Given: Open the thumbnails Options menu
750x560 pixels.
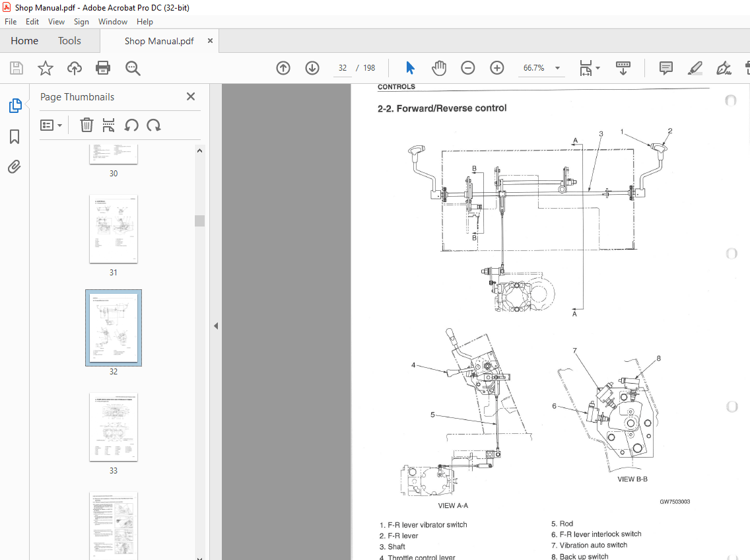Looking at the screenshot, I should [51, 125].
